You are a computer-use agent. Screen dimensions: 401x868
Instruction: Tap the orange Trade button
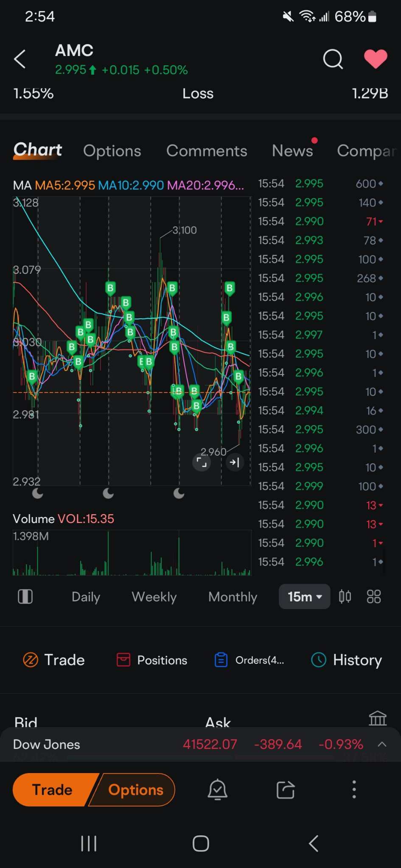tap(52, 790)
